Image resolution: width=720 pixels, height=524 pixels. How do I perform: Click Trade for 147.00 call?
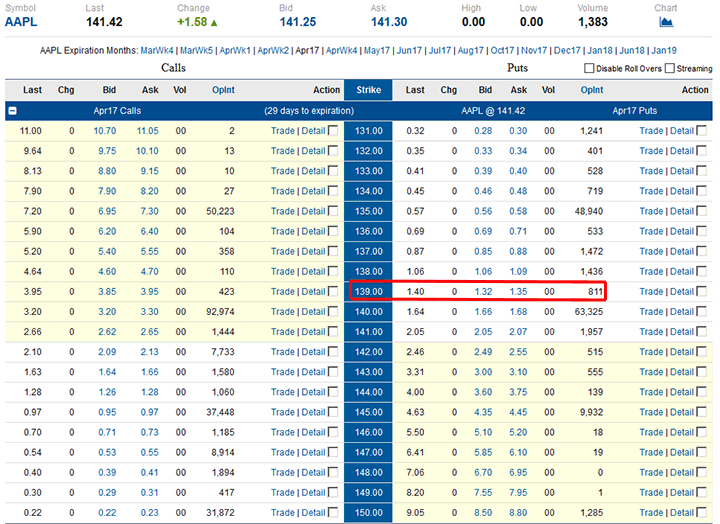[x=282, y=452]
